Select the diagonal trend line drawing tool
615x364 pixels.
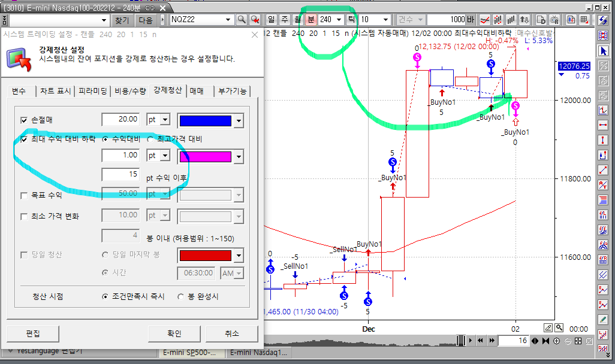coord(602,169)
